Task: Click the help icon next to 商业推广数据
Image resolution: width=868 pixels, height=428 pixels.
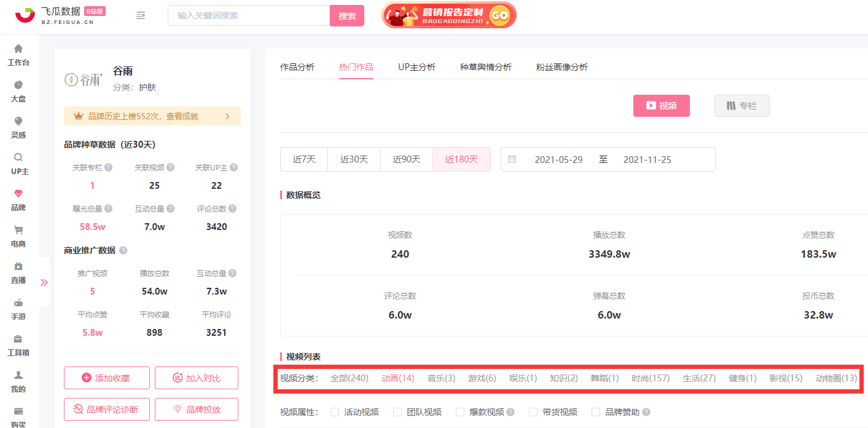Action: [x=123, y=250]
